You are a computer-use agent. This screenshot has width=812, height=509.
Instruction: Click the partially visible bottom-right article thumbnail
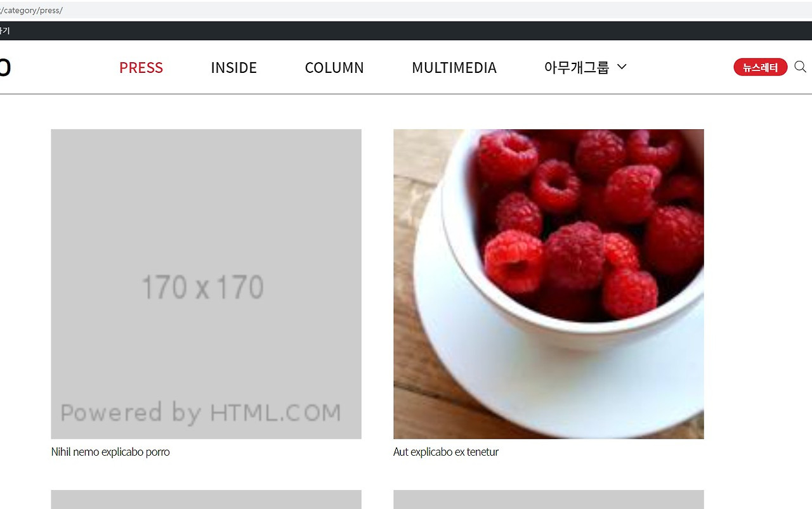pyautogui.click(x=549, y=499)
